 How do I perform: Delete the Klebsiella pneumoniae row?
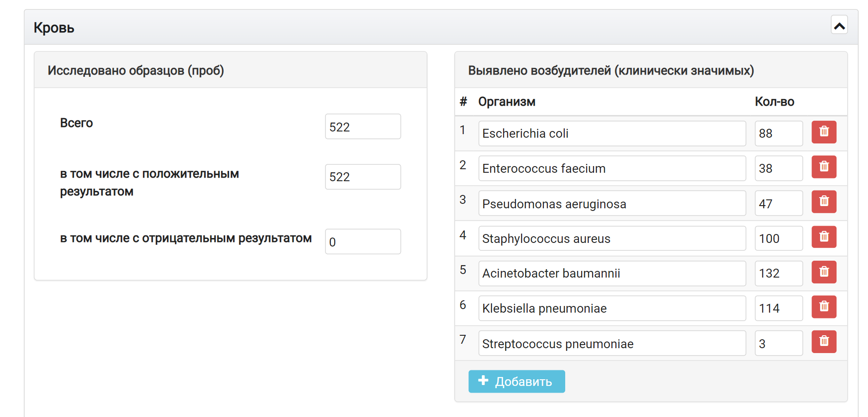coord(824,307)
